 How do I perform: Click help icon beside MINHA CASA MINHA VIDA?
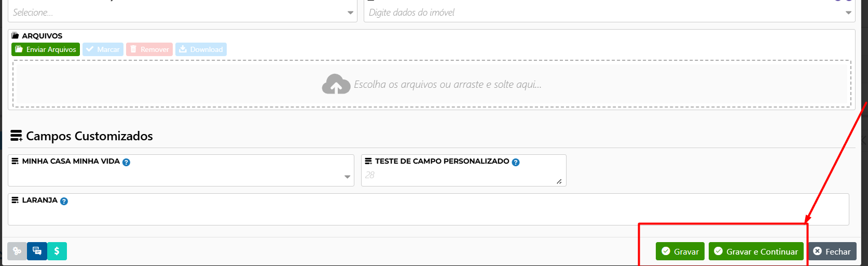point(126,162)
